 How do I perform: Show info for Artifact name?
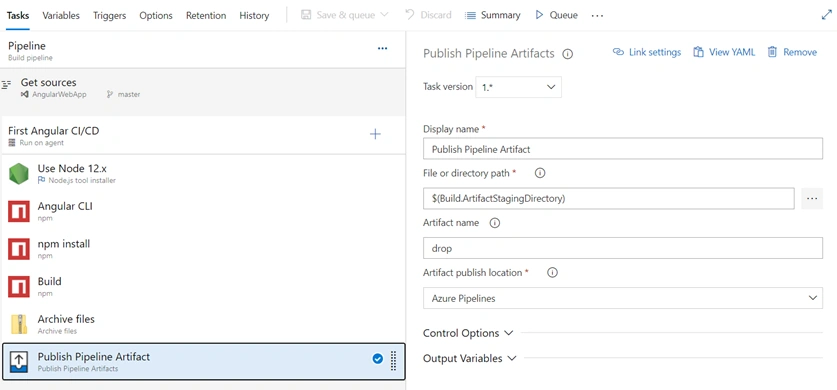[x=495, y=223]
